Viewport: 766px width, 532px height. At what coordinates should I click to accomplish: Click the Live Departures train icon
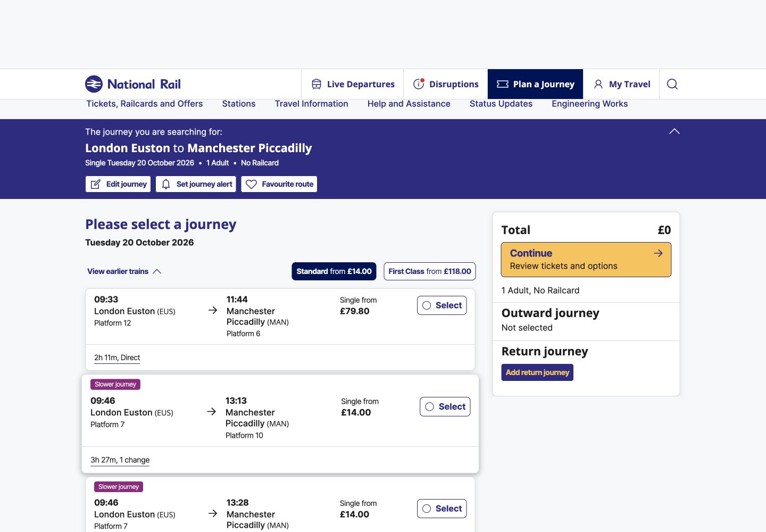[x=317, y=84]
